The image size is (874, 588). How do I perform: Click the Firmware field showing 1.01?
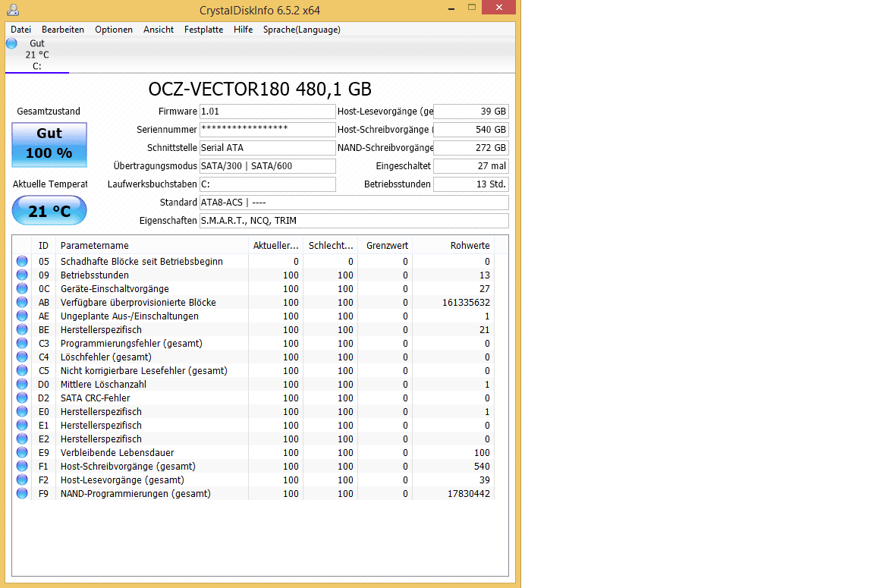tap(268, 112)
